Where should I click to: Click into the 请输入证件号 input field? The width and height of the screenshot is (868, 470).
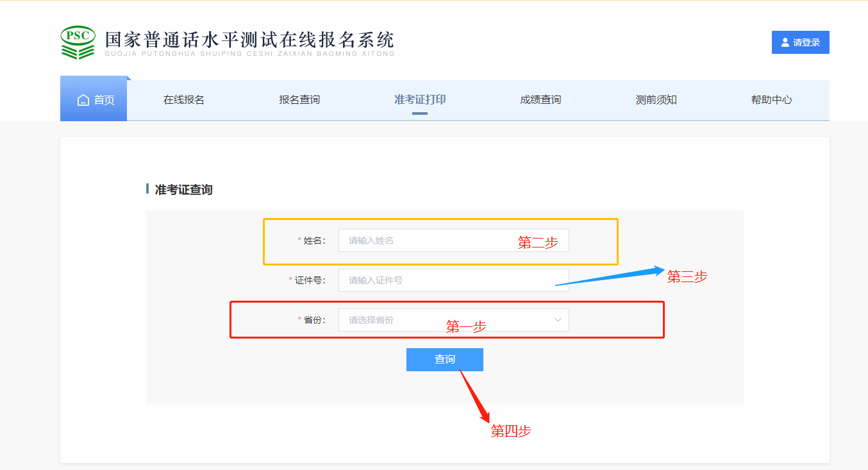tap(449, 280)
